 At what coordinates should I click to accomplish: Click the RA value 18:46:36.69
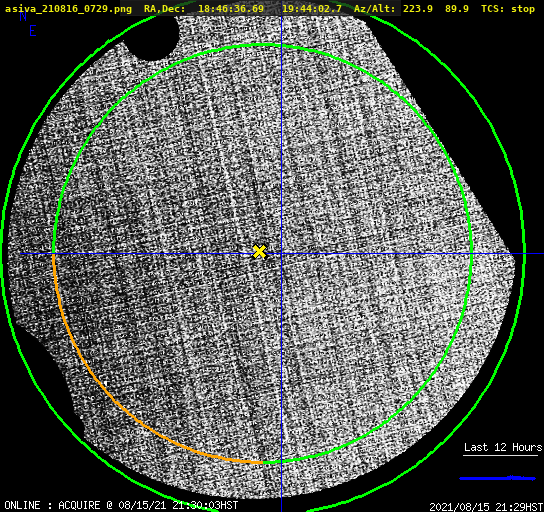click(231, 9)
